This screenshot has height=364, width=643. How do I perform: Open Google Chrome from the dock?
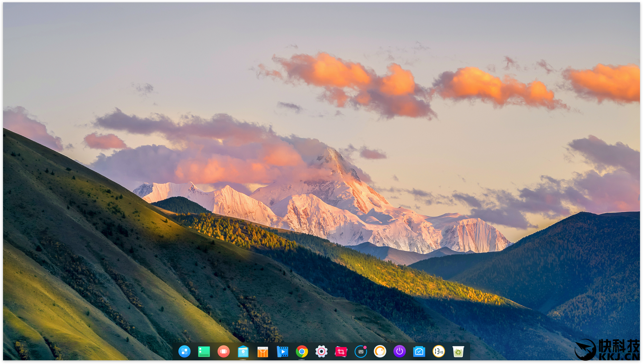[302, 351]
